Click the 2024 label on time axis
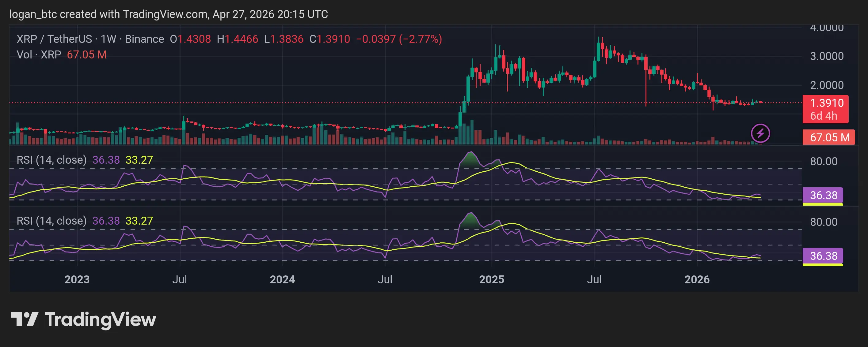This screenshot has height=347, width=868. (282, 279)
